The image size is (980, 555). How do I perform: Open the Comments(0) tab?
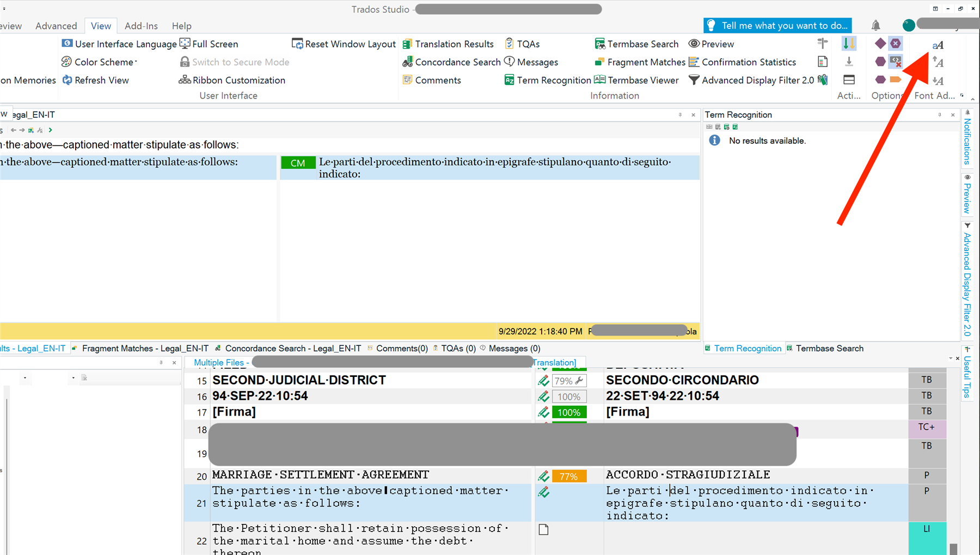click(x=397, y=349)
